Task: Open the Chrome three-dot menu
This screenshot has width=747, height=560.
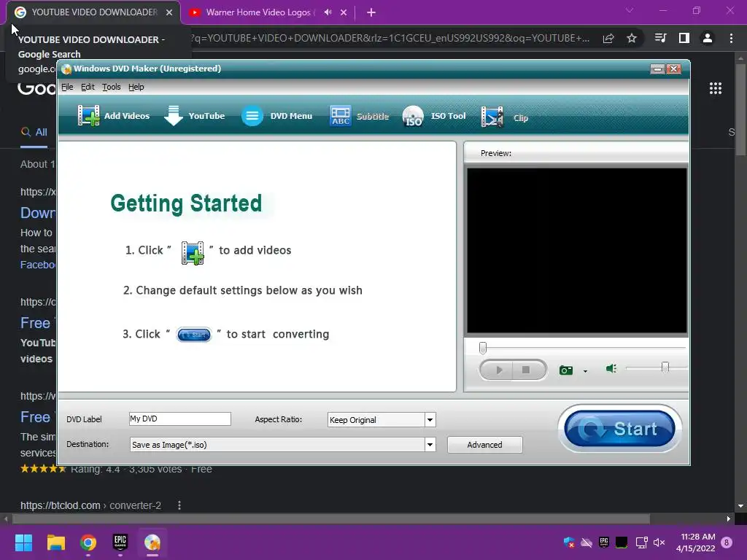Action: click(731, 38)
